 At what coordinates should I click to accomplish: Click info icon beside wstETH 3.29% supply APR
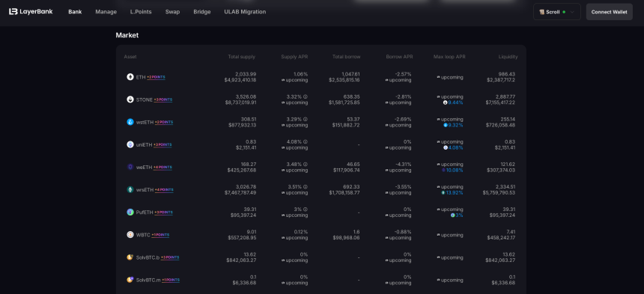(x=306, y=120)
